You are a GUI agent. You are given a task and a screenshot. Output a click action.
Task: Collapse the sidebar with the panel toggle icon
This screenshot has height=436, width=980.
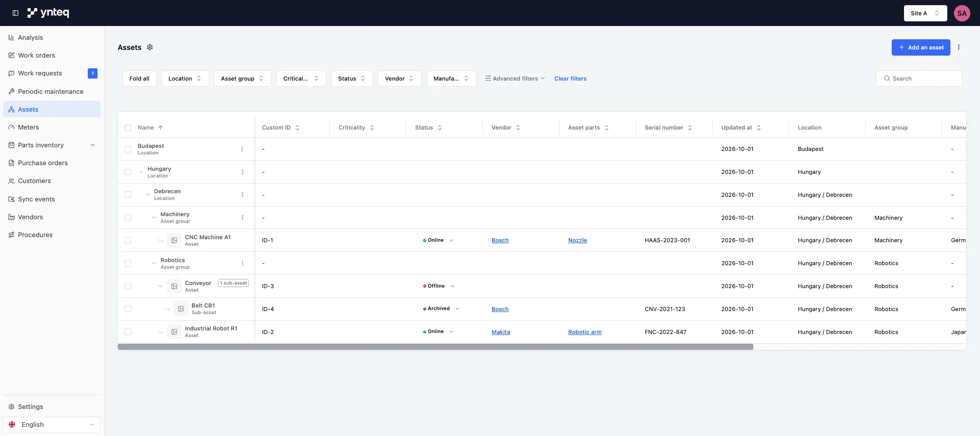[x=15, y=13]
